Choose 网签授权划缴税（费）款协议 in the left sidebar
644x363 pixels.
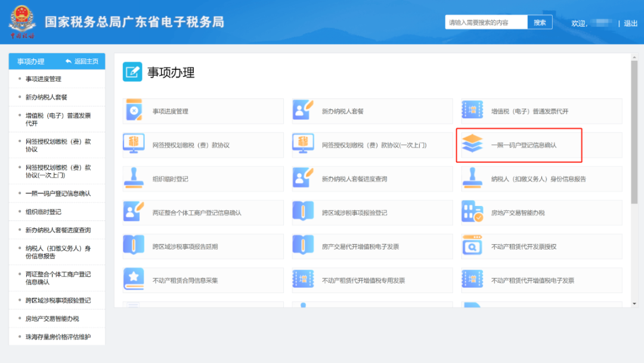[x=58, y=145]
